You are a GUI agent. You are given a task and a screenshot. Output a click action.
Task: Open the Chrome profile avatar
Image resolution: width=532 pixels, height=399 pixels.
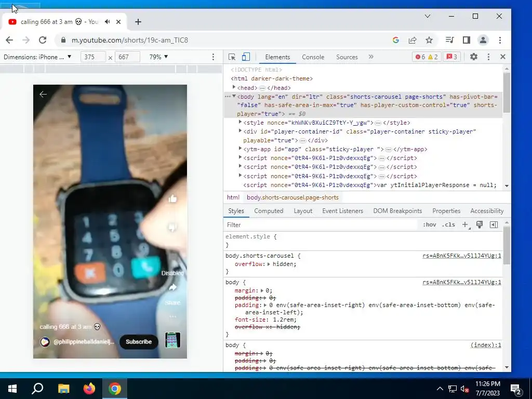483,40
